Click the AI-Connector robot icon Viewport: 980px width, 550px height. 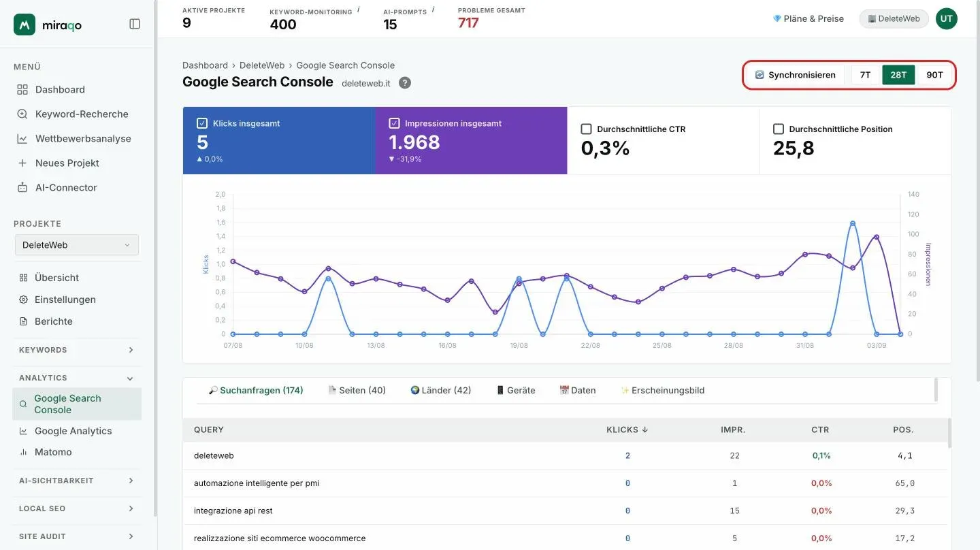pyautogui.click(x=22, y=187)
